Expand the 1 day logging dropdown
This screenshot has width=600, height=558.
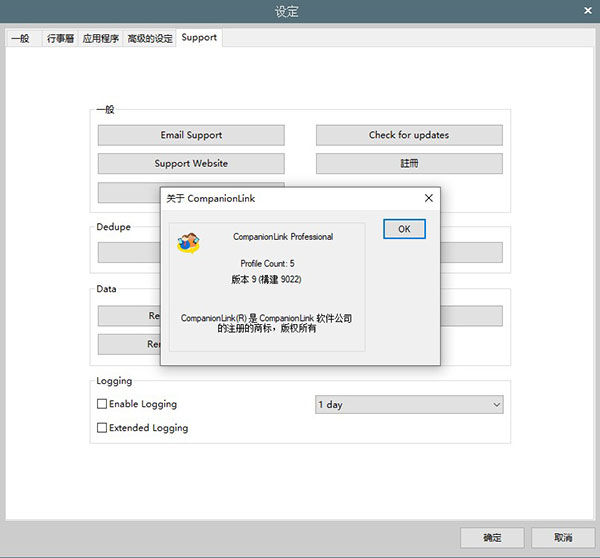point(409,404)
